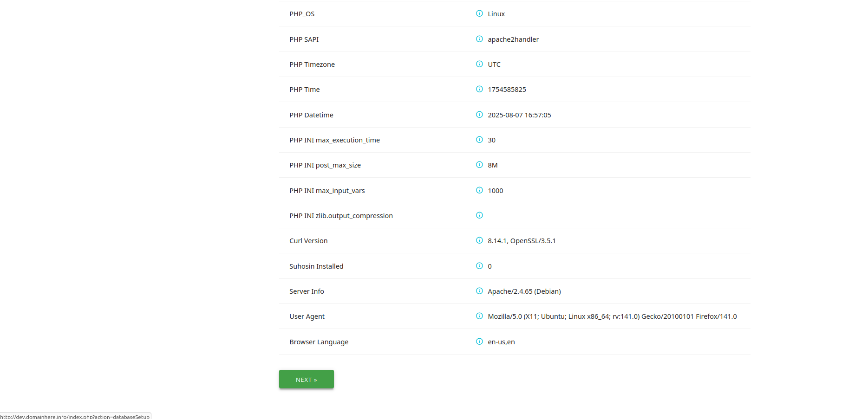Click the PHP Time timestamp value
Screen dimensions: 868x419
(507, 90)
